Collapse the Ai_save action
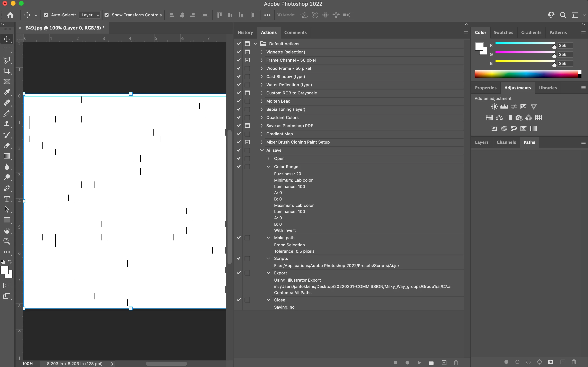588x367 pixels. [262, 150]
